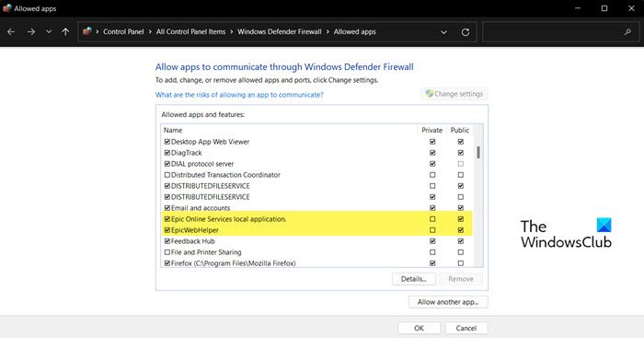This screenshot has height=338, width=644.
Task: Open the recent locations dropdown
Action: coord(49,31)
